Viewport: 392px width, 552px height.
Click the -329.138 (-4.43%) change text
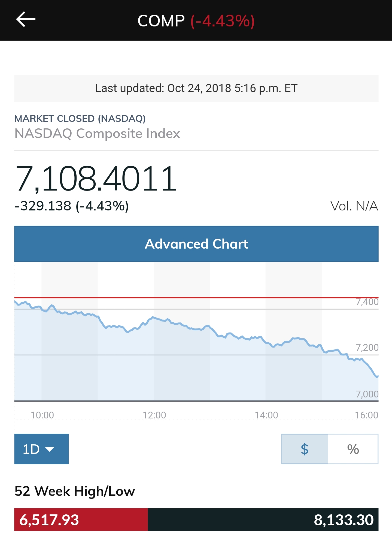[72, 206]
